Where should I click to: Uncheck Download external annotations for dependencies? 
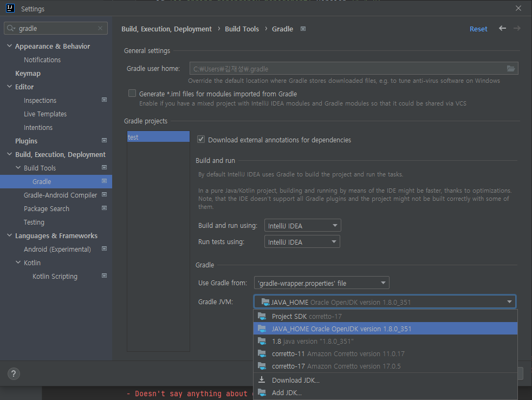pyautogui.click(x=201, y=139)
